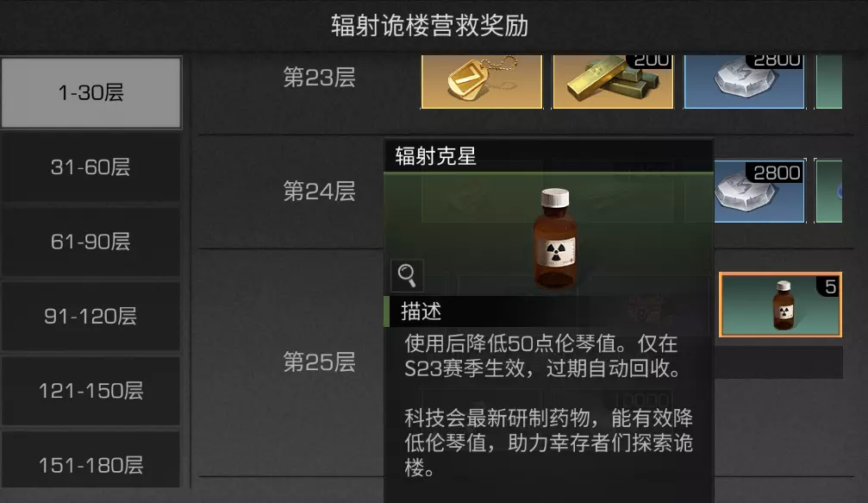This screenshot has width=868, height=503.
Task: Select the radiation bottle reward with quantity 5
Action: (781, 305)
